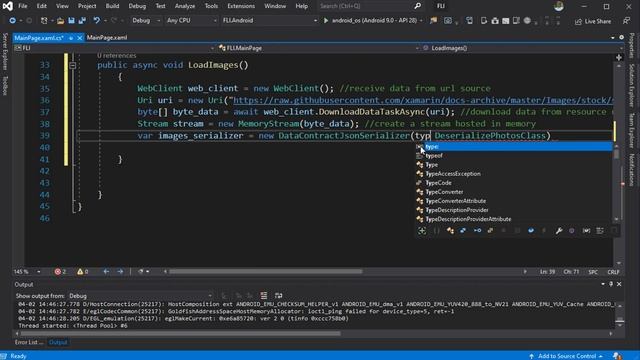Clear all output icon in Output panel
The height and width of the screenshot is (360, 640).
pos(264,296)
